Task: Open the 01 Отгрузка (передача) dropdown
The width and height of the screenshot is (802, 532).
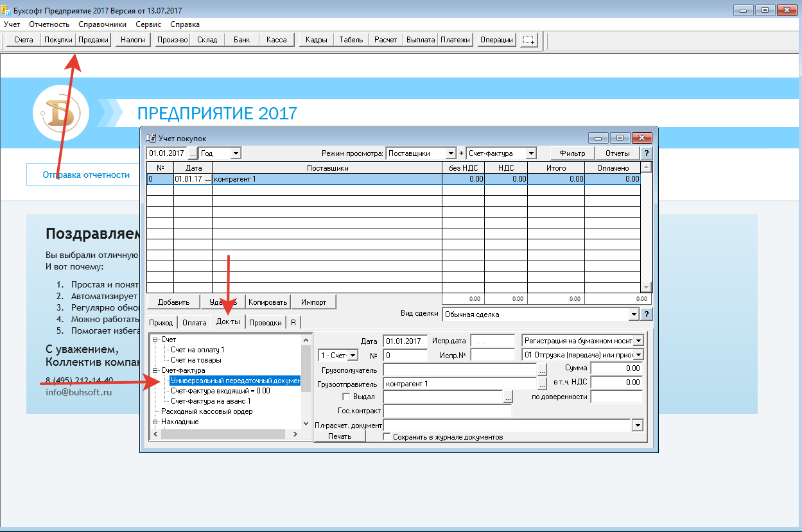Action: [x=638, y=355]
